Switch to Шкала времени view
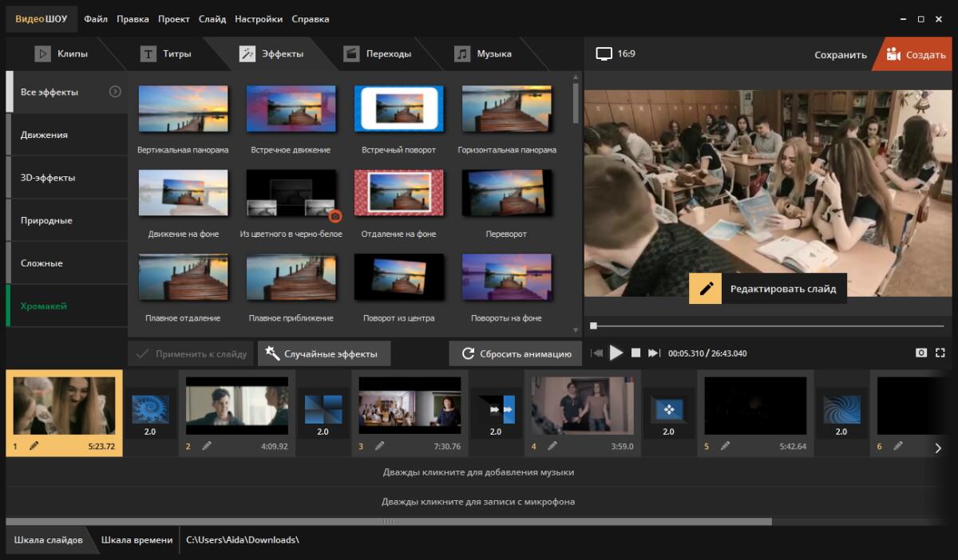The height and width of the screenshot is (560, 958). coord(137,540)
